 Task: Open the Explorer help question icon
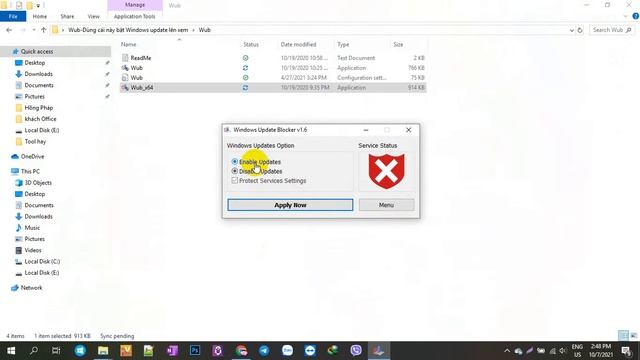pos(636,16)
